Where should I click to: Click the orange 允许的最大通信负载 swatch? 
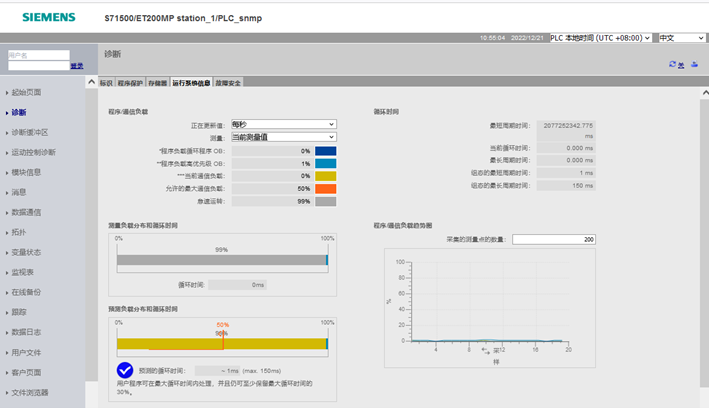coord(326,189)
